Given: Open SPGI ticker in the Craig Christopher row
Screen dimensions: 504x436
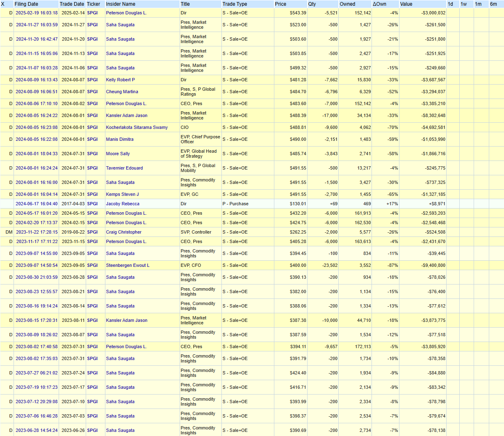Looking at the screenshot, I should click(x=93, y=232).
